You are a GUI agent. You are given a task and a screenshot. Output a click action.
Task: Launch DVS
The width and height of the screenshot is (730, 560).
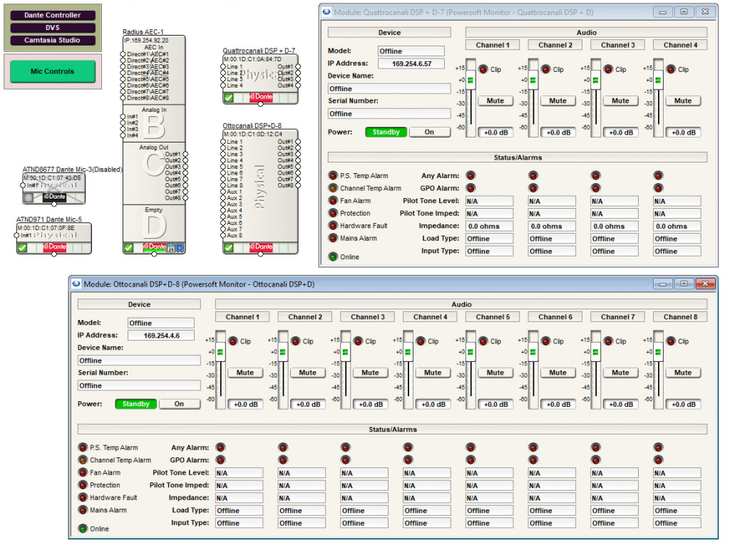click(x=53, y=28)
